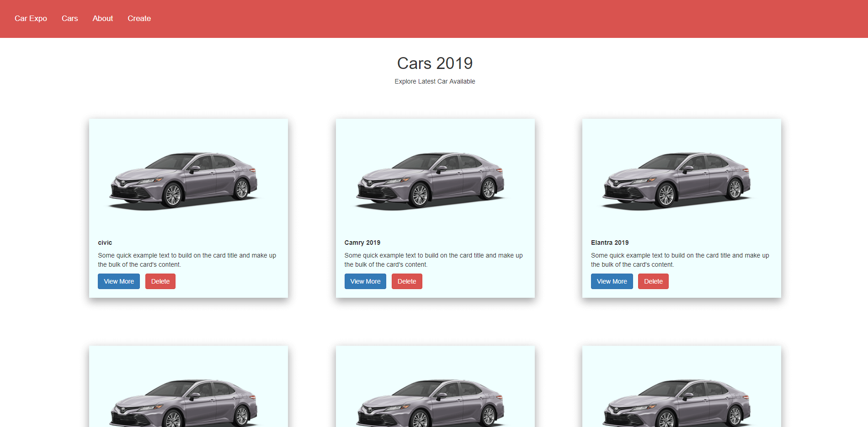Screen dimensions: 868x427
Task: Open the Car Expo brand link
Action: click(31, 18)
